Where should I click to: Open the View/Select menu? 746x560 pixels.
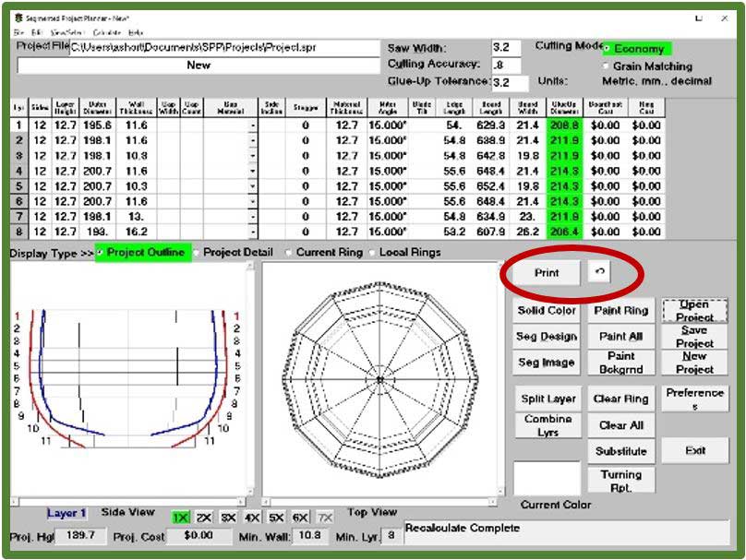coord(67,33)
